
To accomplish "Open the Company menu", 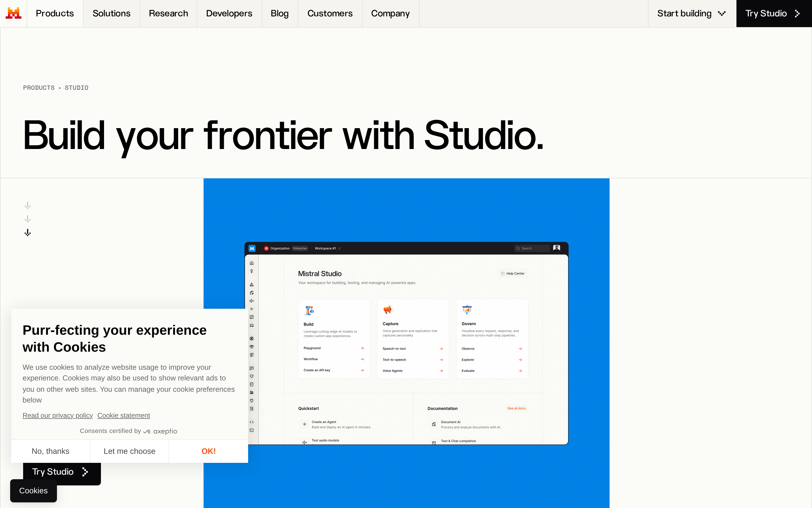I will [x=390, y=14].
